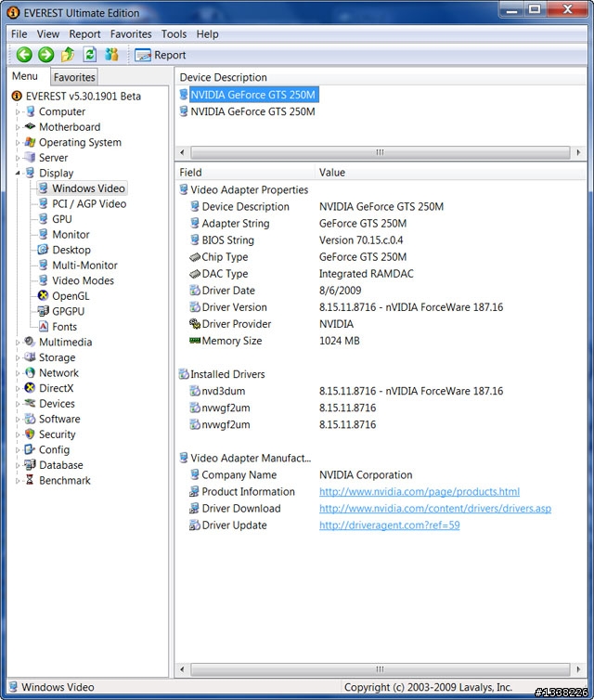Viewport: 594px width, 700px height.
Task: Expand the Computer tree node
Action: click(x=18, y=112)
